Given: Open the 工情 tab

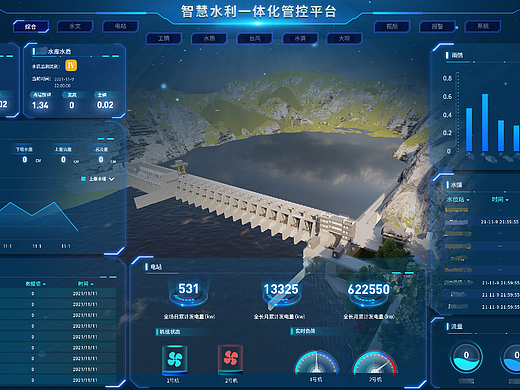Looking at the screenshot, I should click(x=164, y=38).
